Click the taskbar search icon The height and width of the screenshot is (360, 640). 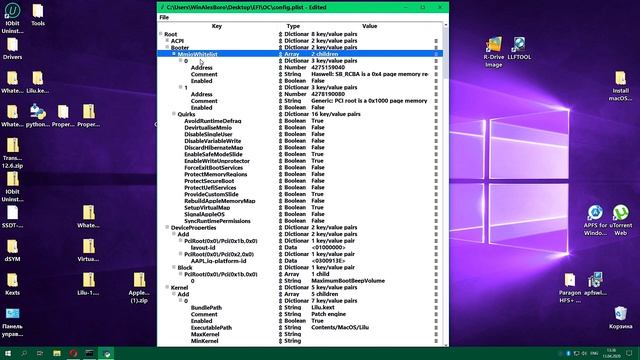click(24, 353)
